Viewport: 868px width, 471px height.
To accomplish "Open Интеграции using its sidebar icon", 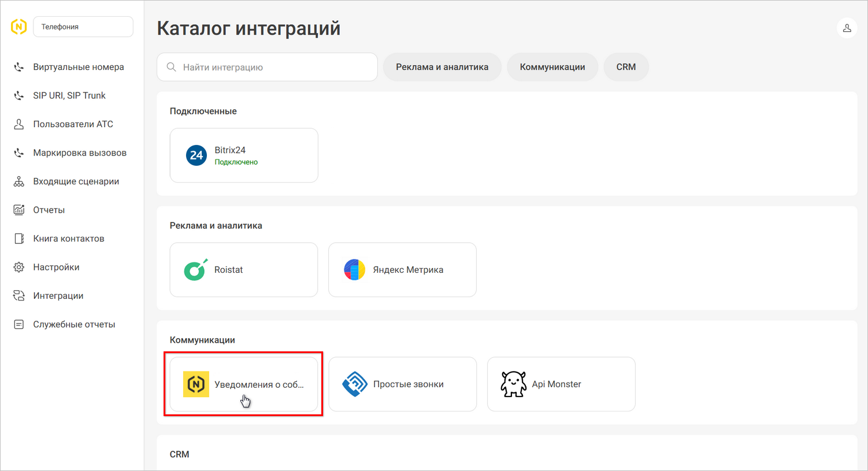I will 18,295.
